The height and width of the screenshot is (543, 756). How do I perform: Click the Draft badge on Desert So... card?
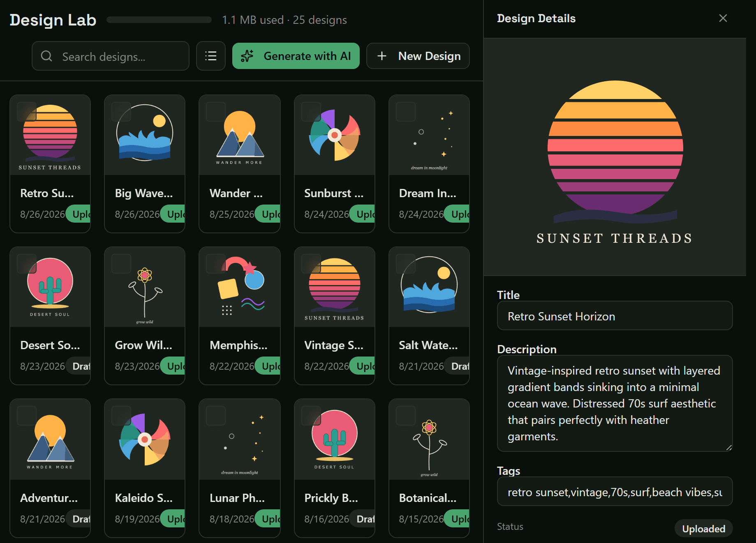coord(78,366)
